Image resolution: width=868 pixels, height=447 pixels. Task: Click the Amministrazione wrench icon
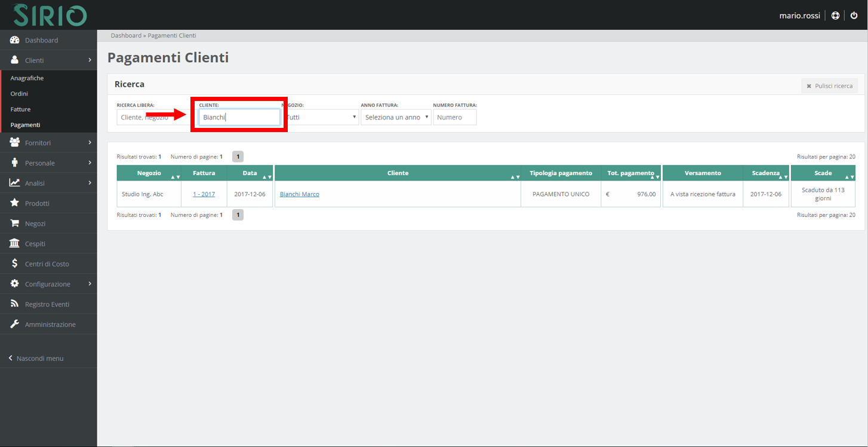[15, 324]
